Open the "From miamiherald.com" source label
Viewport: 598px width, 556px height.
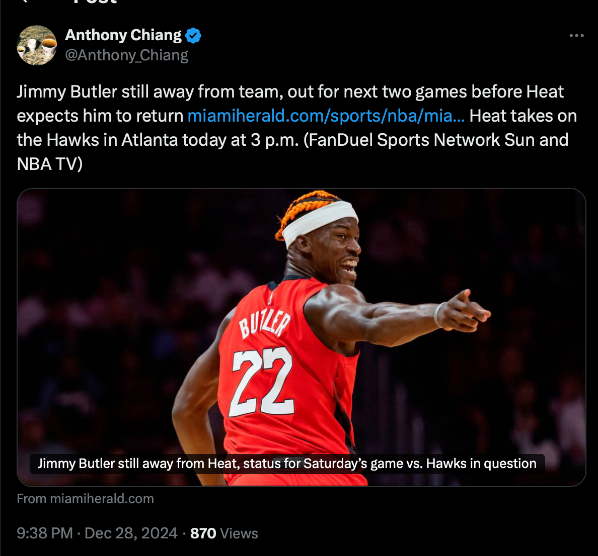pyautogui.click(x=85, y=499)
